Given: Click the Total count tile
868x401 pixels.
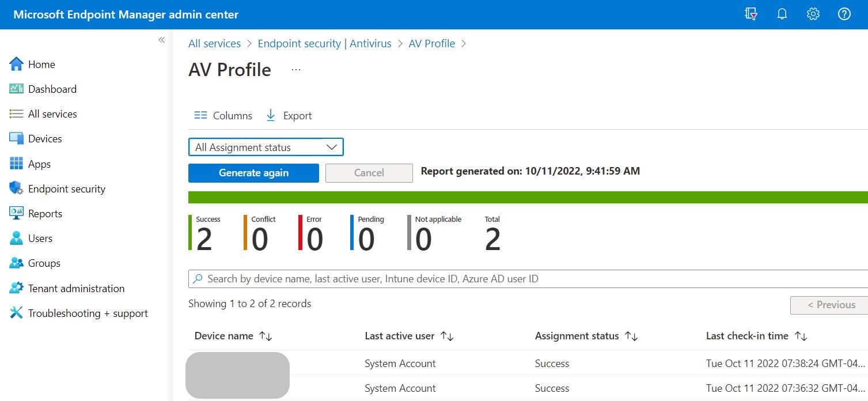Looking at the screenshot, I should 492,233.
